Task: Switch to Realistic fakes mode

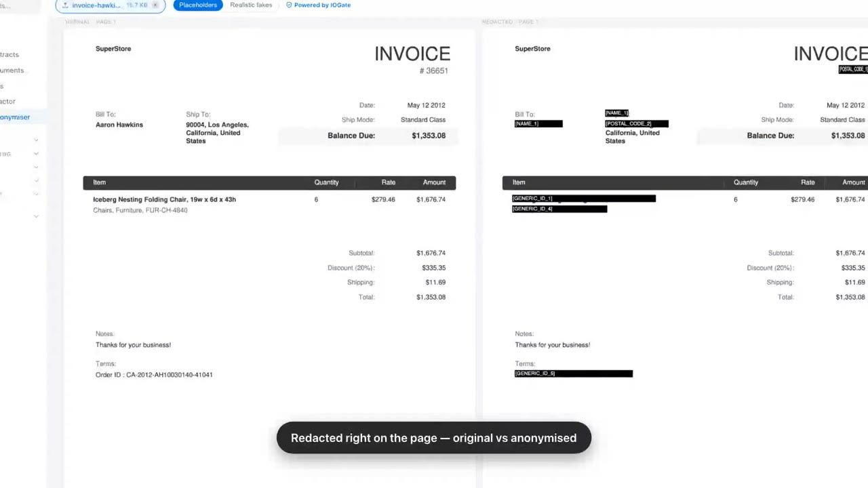Action: coord(251,5)
